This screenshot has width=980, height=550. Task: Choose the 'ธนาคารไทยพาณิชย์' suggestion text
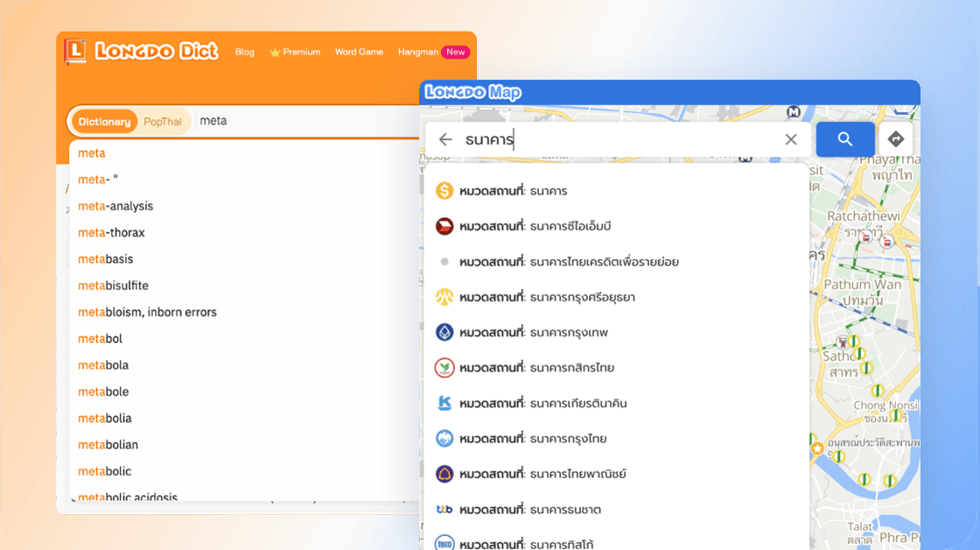pyautogui.click(x=578, y=474)
